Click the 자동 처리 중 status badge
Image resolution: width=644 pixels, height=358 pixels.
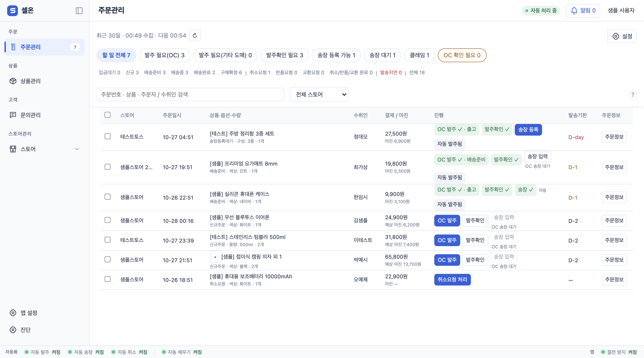click(x=541, y=11)
